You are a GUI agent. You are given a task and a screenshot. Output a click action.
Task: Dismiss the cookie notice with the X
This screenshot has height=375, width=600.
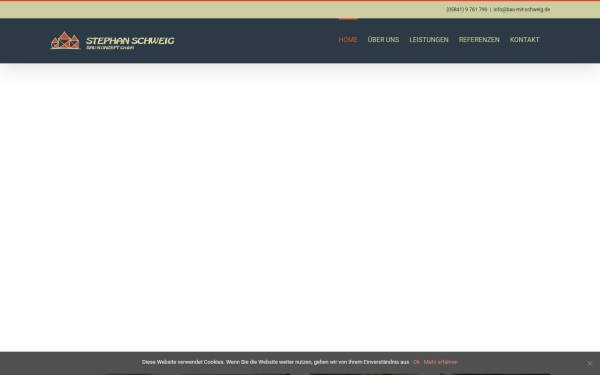click(x=590, y=364)
